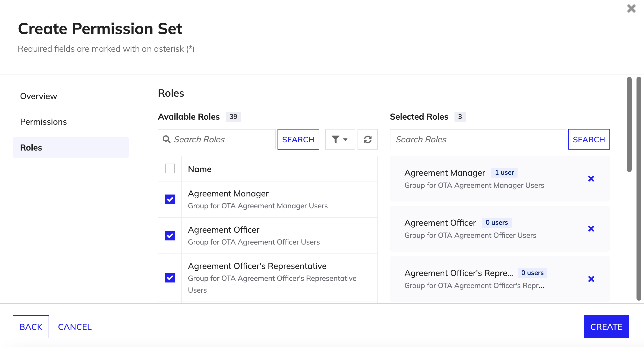The image size is (644, 347).
Task: Remove Agreement Officer's Representative from selected roles
Action: click(x=591, y=279)
